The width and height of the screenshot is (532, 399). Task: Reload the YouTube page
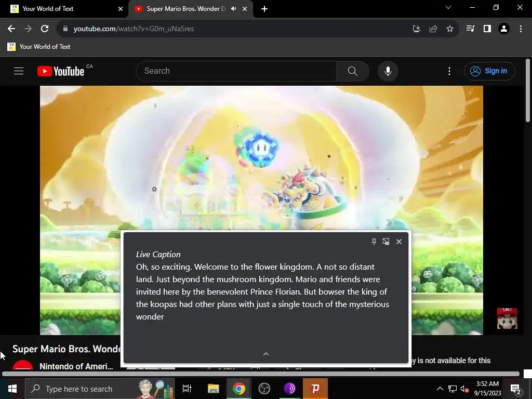pyautogui.click(x=45, y=29)
